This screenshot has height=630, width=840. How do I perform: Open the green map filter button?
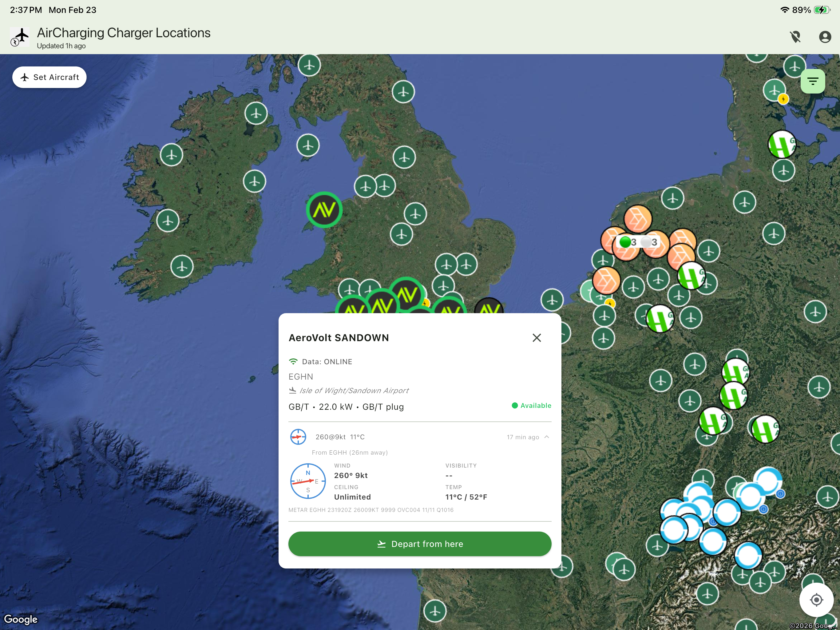tap(813, 81)
